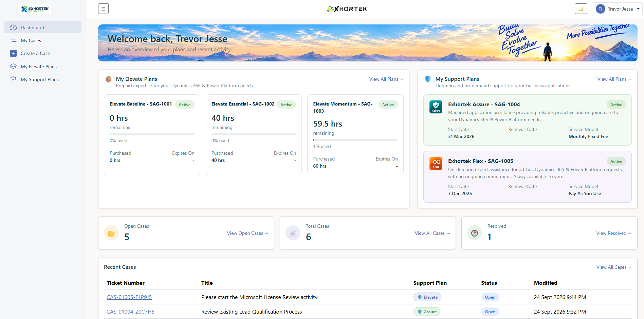Image resolution: width=644 pixels, height=319 pixels.
Task: Select Create a Case in sidebar
Action: click(43, 53)
